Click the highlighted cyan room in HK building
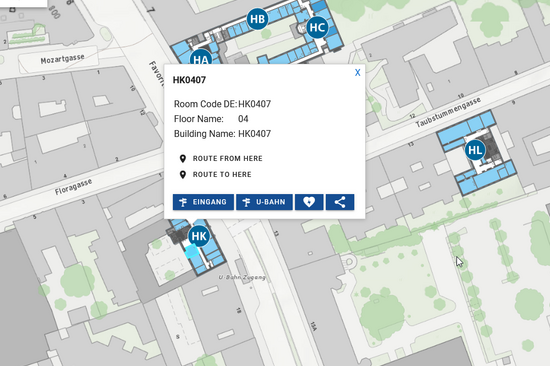550x366 pixels. [192, 252]
